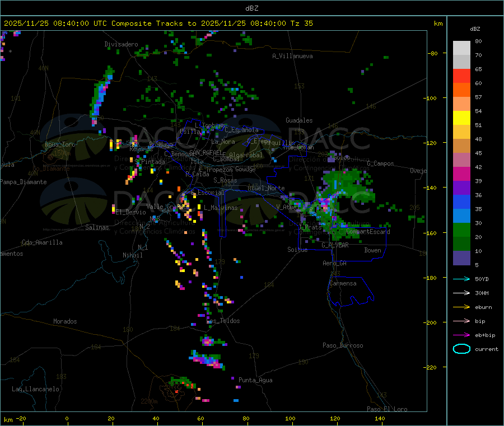
Task: Click the Paso_Barroso place label
Action: (x=343, y=345)
